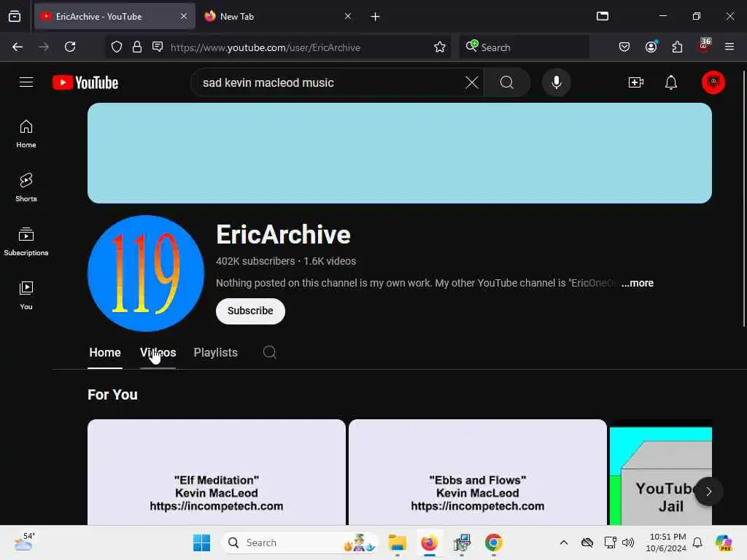Viewport: 747px width, 560px height.
Task: Open the You section in sidebar
Action: (x=26, y=295)
